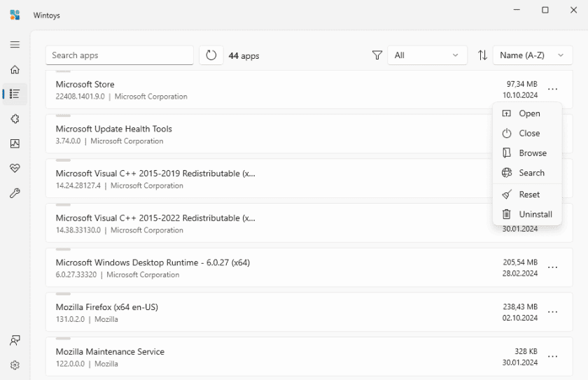The height and width of the screenshot is (380, 588).
Task: Open more options for Mozilla Firefox
Action: click(552, 312)
